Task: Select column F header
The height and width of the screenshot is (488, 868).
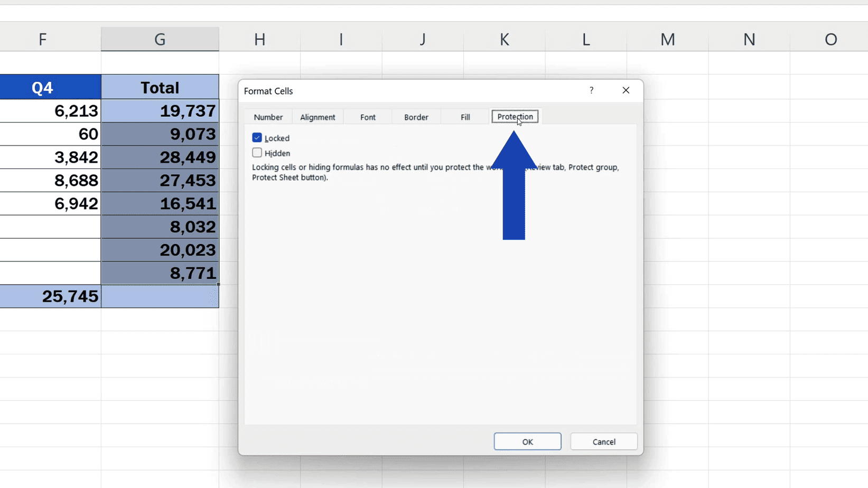Action: point(42,39)
